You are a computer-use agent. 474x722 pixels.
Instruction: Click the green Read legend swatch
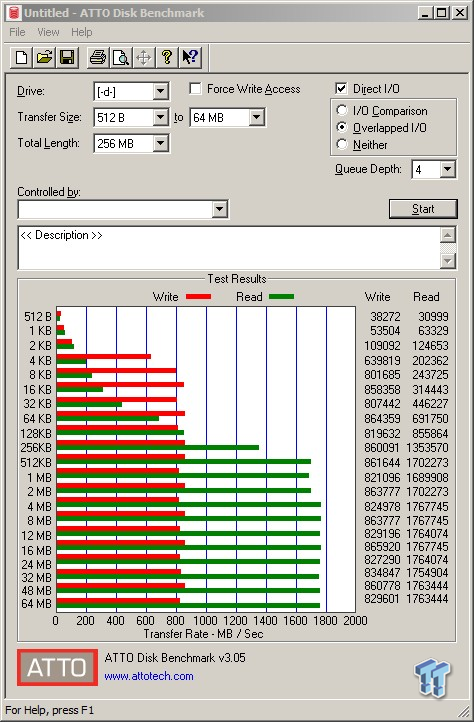281,297
